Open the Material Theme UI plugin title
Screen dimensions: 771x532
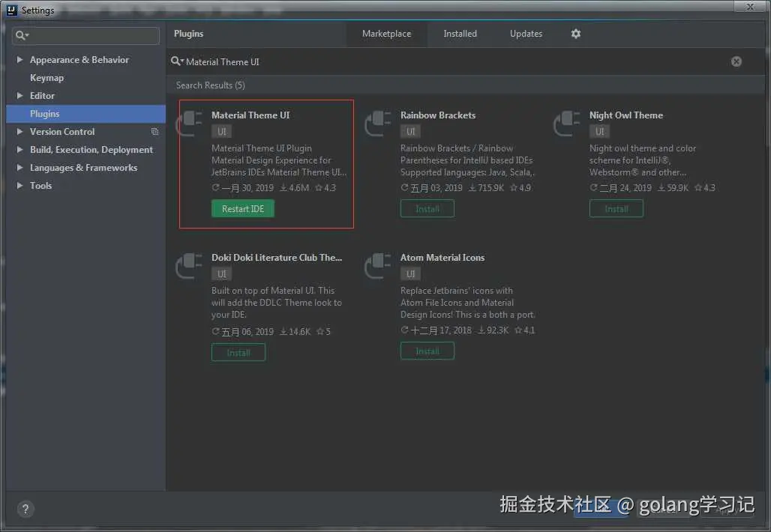[x=250, y=115]
